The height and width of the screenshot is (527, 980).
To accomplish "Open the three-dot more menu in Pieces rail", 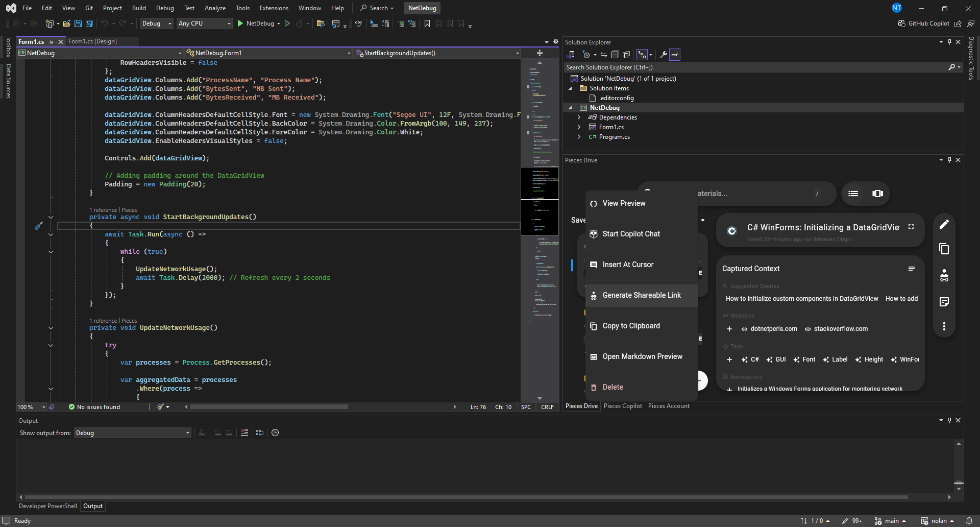I will [944, 326].
